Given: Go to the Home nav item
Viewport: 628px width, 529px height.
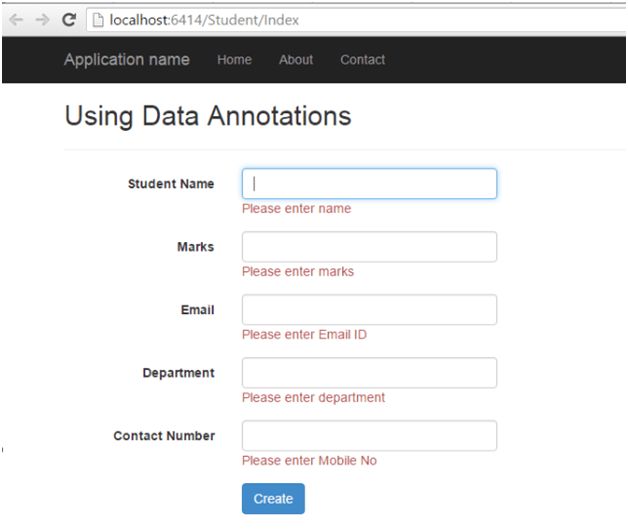Looking at the screenshot, I should pos(234,60).
